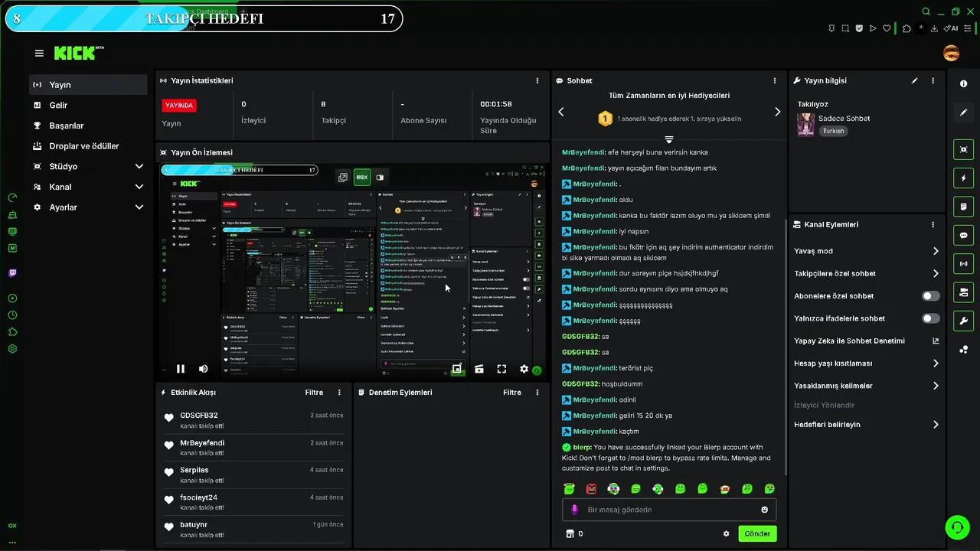This screenshot has height=551, width=980.
Task: Collapse the gifters banner with down arrow
Action: tap(669, 139)
